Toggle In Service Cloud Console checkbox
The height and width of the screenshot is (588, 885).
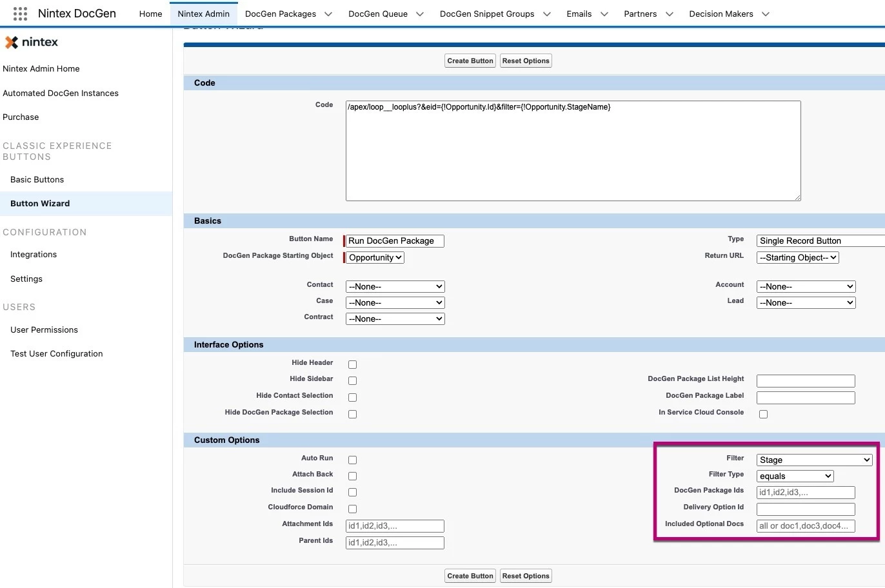[763, 414]
